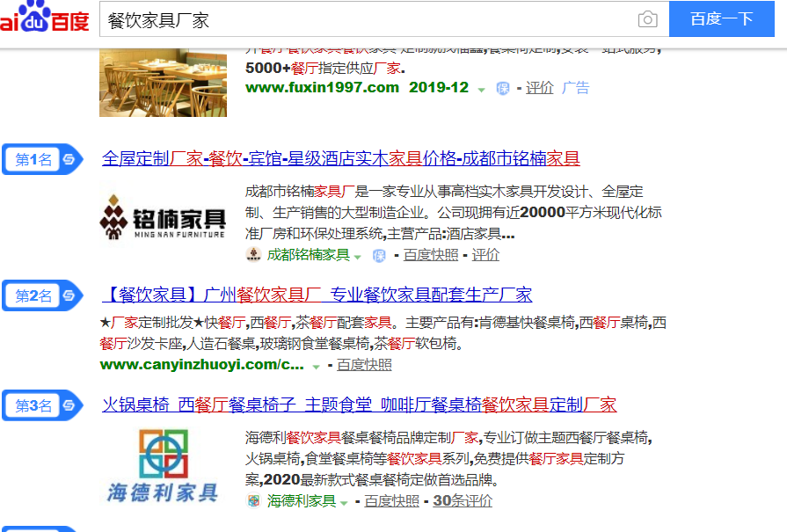Click the Baidu logo
Screen dimensions: 787x532
pyautogui.click(x=44, y=18)
